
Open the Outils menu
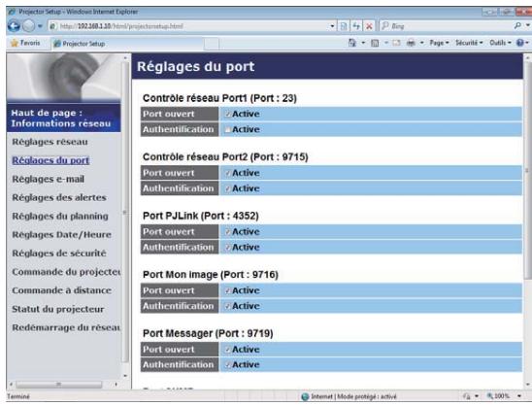(500, 43)
